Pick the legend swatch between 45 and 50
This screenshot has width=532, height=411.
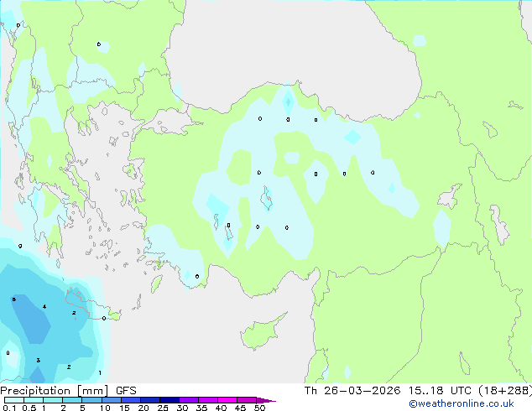click(x=247, y=400)
